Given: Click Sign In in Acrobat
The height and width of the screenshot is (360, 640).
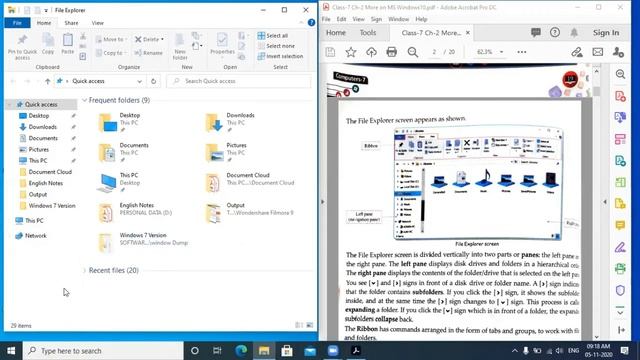Looking at the screenshot, I should point(606,33).
